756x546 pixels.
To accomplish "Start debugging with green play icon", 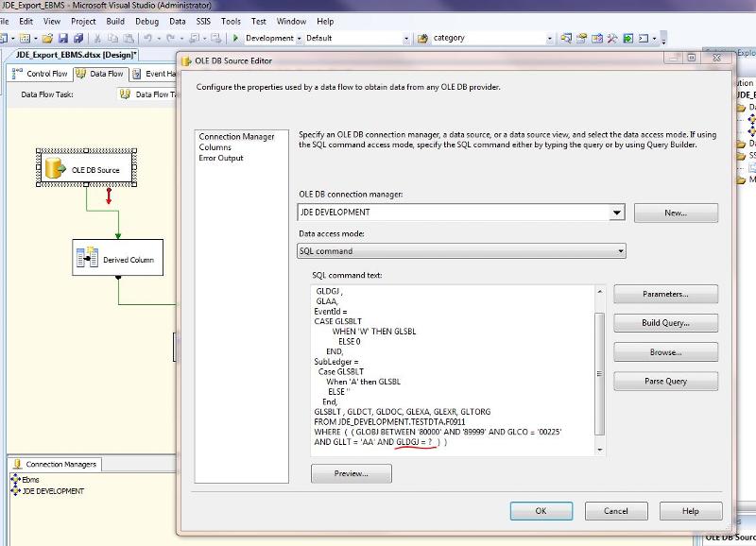I will tap(235, 38).
